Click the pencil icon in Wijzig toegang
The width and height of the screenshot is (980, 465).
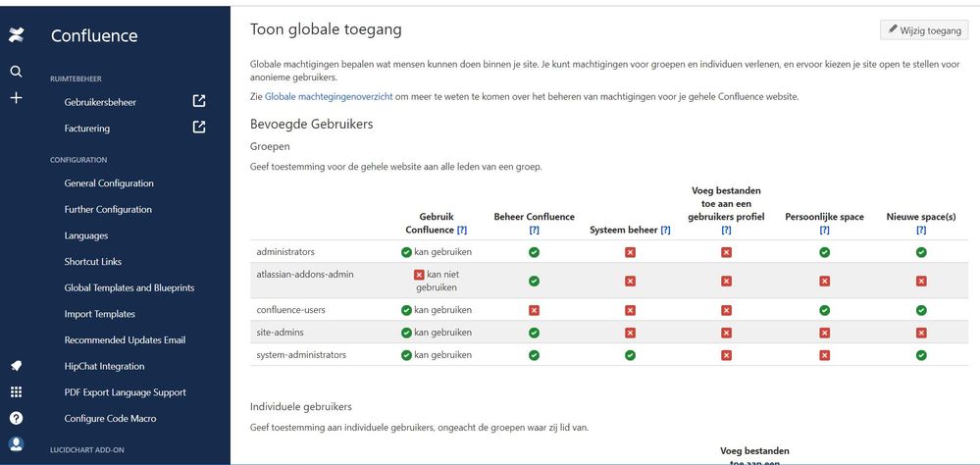click(x=893, y=29)
